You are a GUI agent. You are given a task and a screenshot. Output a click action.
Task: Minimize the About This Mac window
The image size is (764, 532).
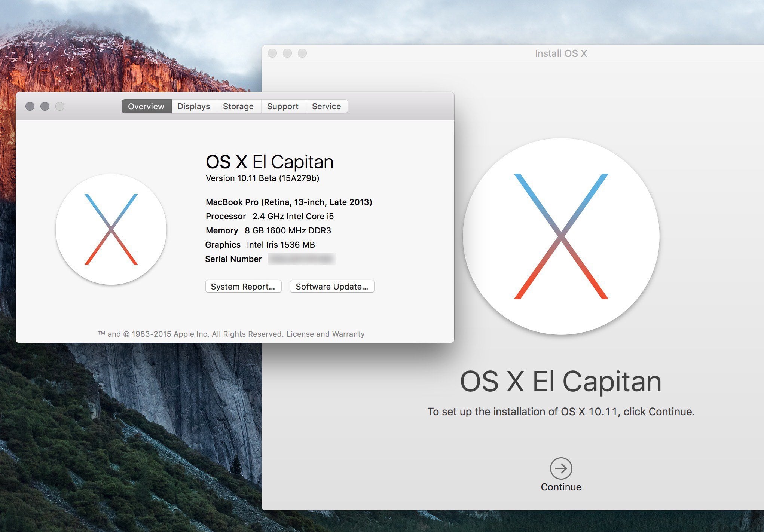[x=45, y=106]
